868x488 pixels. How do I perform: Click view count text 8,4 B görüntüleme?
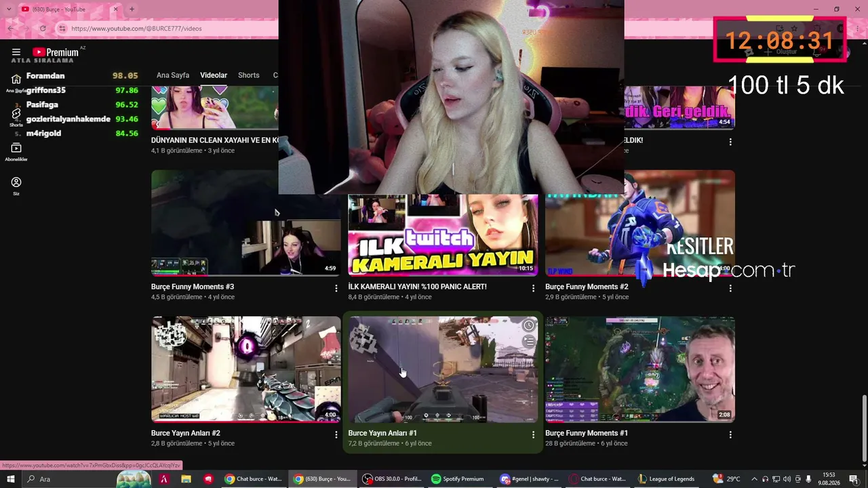pyautogui.click(x=374, y=297)
